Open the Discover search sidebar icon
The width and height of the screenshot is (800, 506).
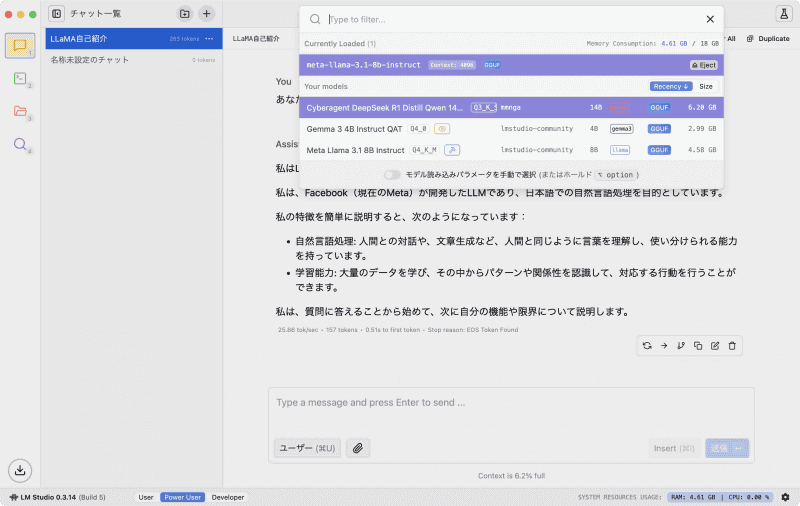pos(20,144)
